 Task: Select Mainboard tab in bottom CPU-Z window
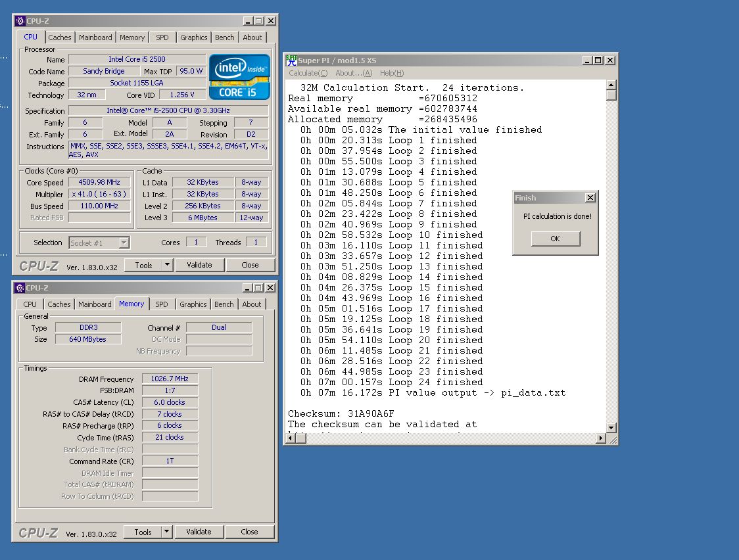[x=95, y=304]
